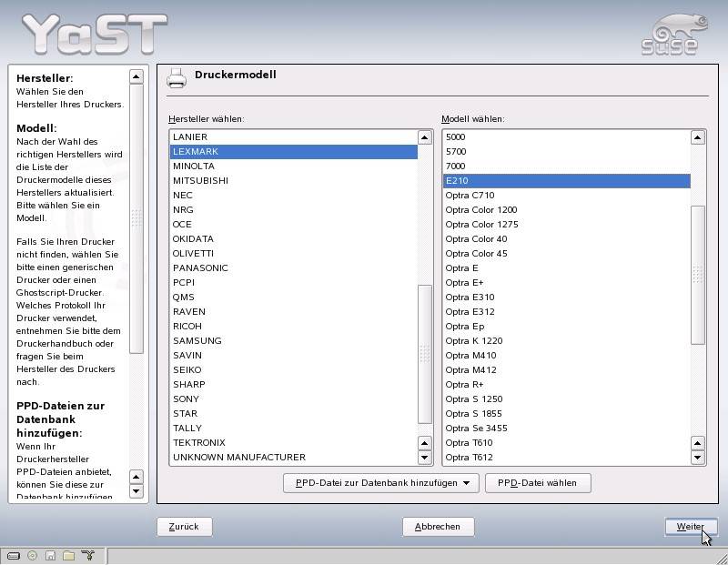Select NEC in the manufacturer list
728x565 pixels.
[293, 196]
